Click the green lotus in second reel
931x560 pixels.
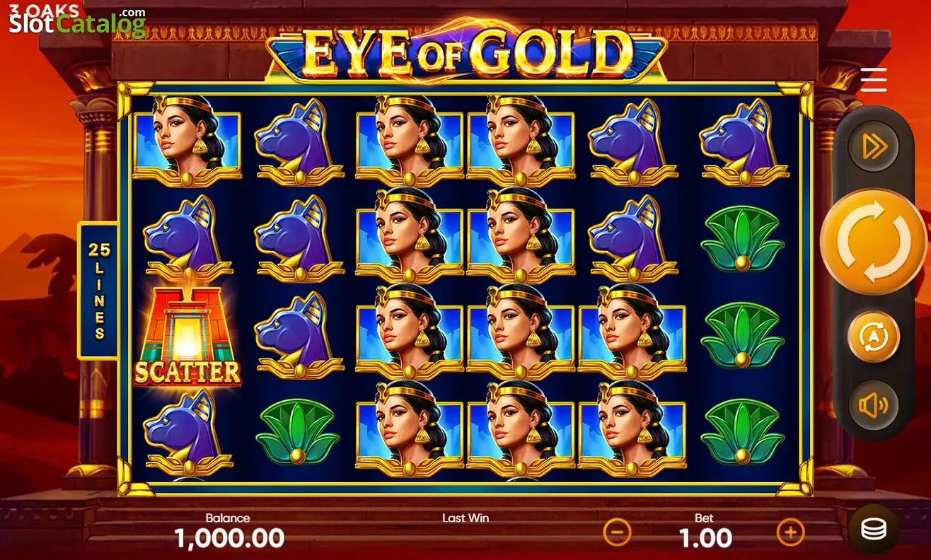coord(298,431)
